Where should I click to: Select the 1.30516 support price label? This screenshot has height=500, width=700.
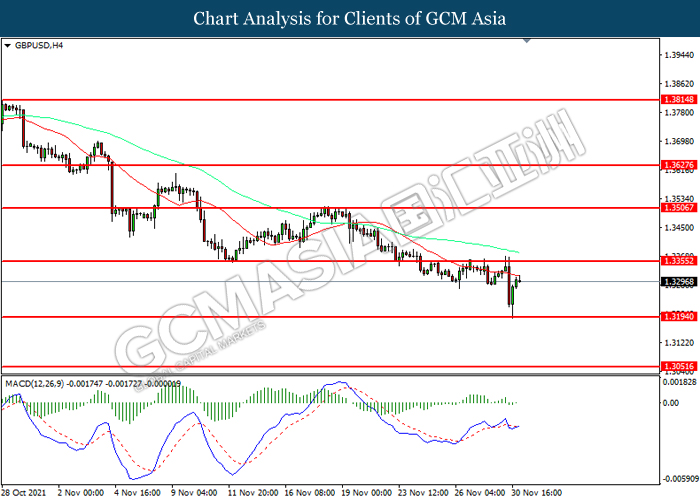click(679, 367)
